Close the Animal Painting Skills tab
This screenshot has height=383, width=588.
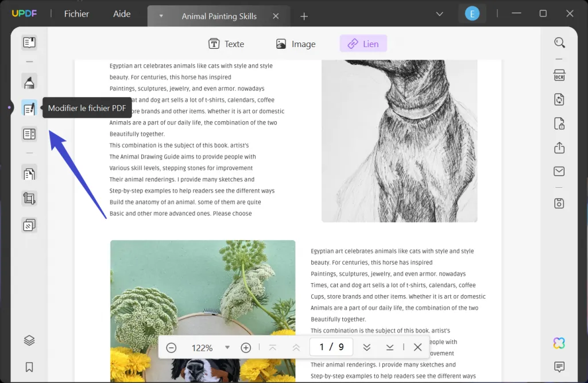276,16
